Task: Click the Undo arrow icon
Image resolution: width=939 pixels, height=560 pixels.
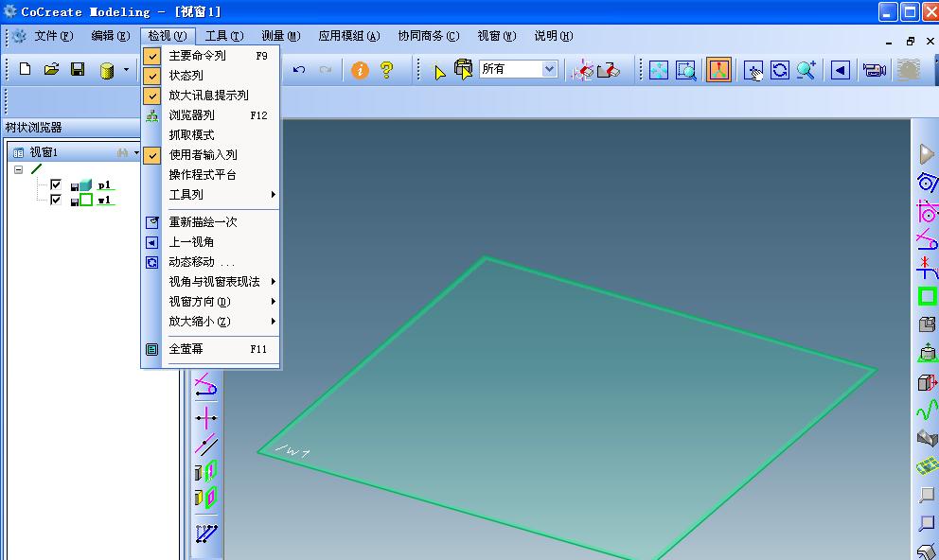Action: (299, 70)
